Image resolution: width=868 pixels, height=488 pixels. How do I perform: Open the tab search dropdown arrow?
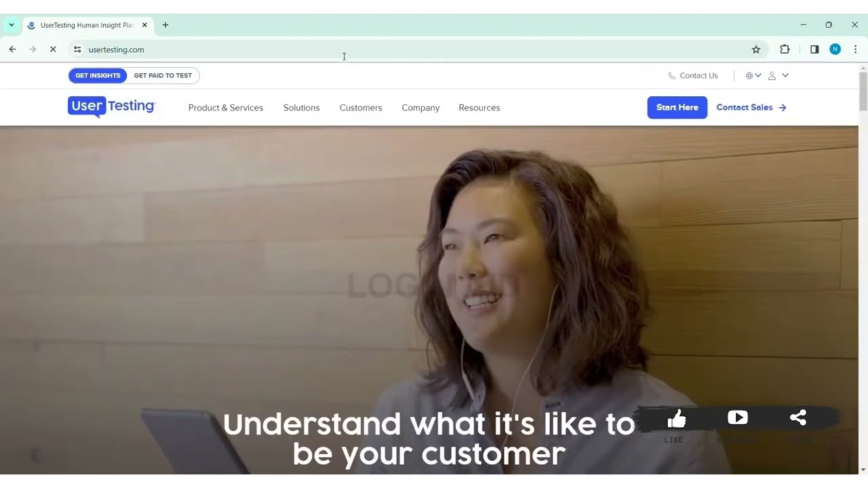12,25
